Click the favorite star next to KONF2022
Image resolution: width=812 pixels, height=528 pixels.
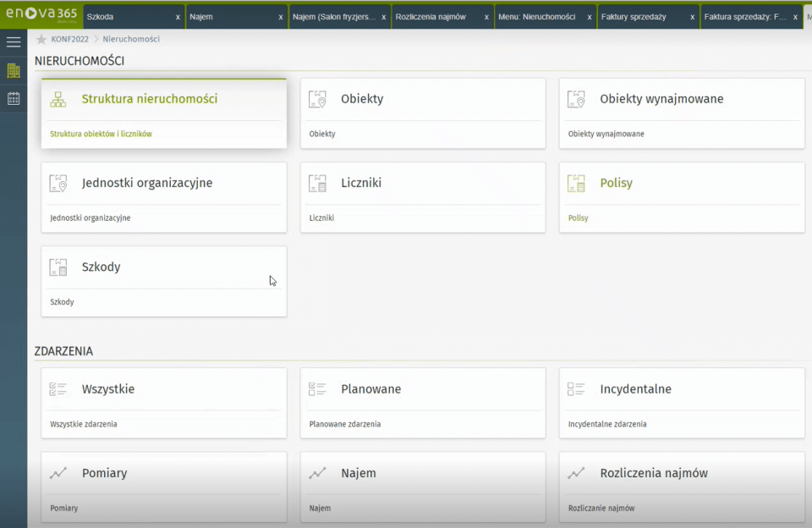click(41, 39)
